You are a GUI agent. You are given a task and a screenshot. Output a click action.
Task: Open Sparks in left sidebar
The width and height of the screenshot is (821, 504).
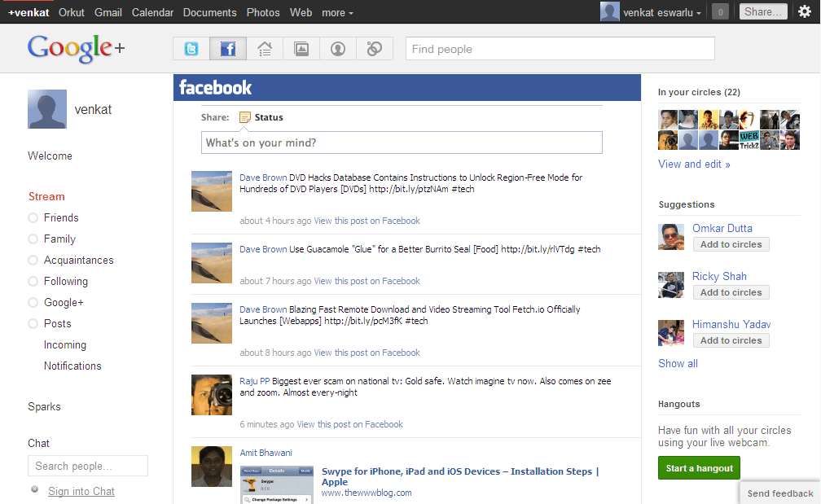44,406
